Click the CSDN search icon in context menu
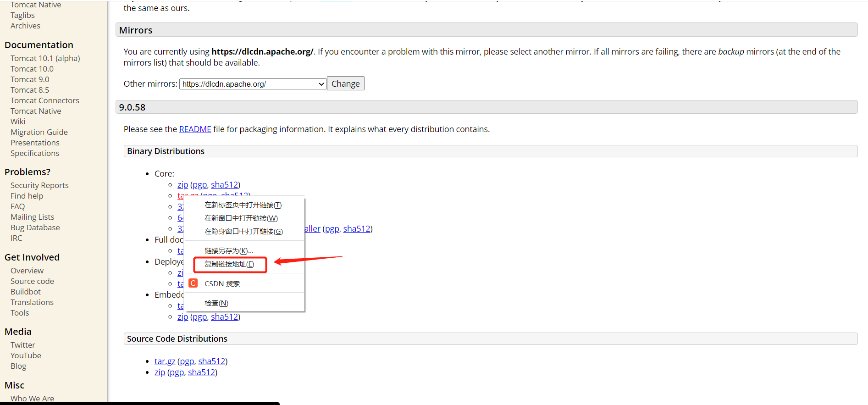Image resolution: width=868 pixels, height=405 pixels. point(193,283)
